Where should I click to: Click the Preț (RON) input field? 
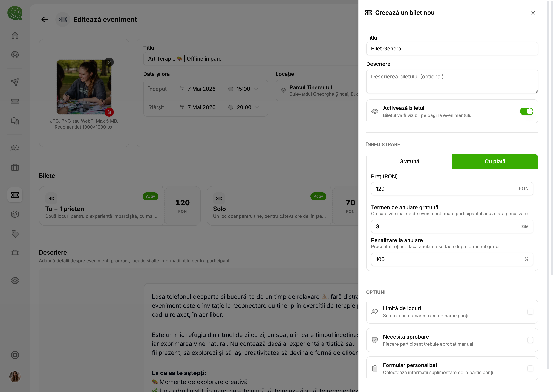click(x=452, y=189)
